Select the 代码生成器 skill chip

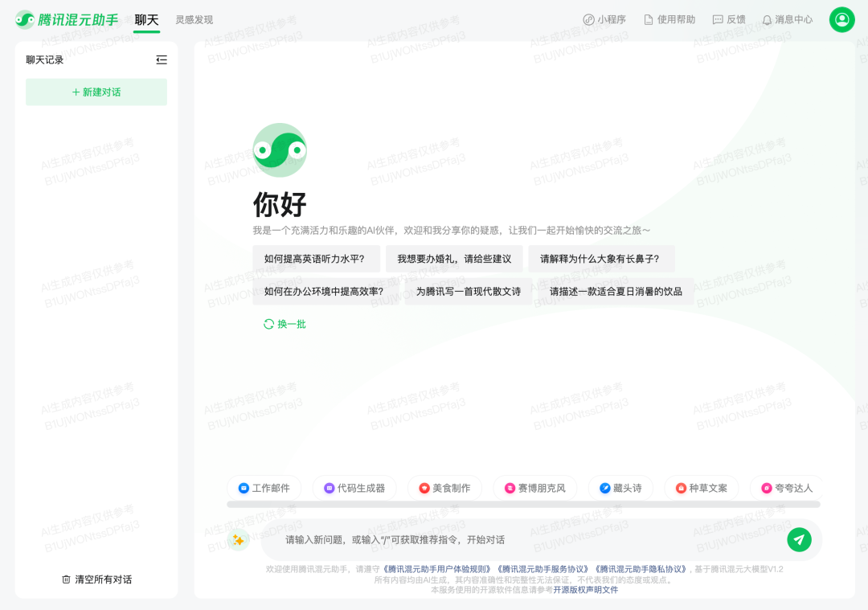tap(354, 487)
